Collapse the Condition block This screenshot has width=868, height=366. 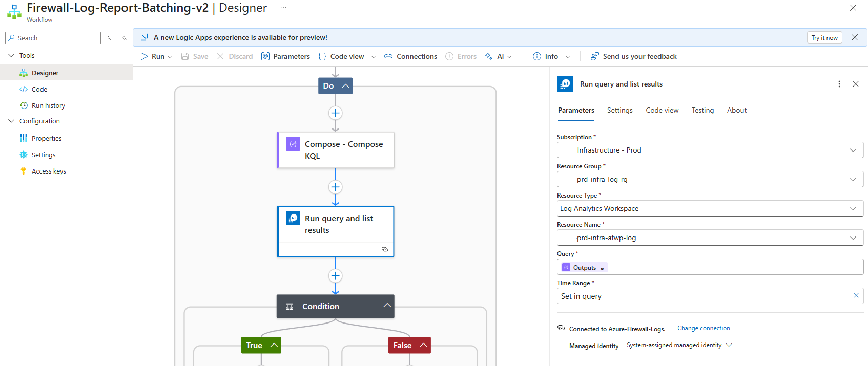coord(387,306)
